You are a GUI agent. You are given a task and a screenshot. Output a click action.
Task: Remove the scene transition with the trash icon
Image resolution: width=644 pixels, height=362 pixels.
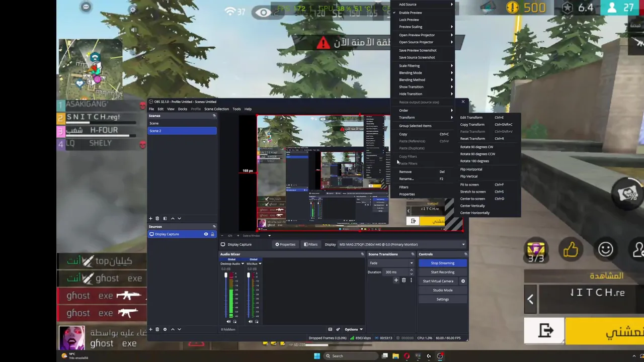pos(404,280)
